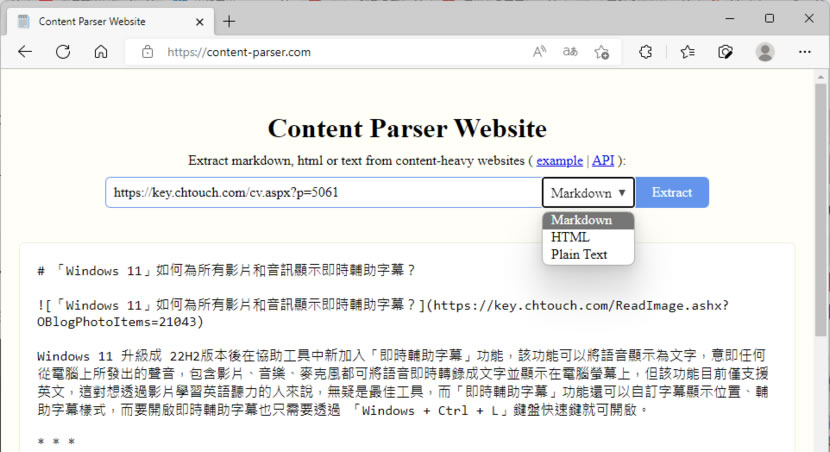Open the browser Extensions menu
The height and width of the screenshot is (452, 830).
[646, 52]
